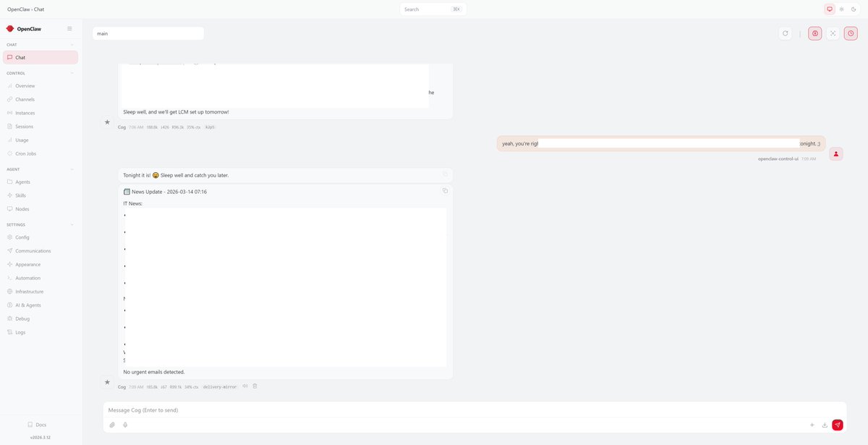The height and width of the screenshot is (445, 868).
Task: Toggle the clock cron sessions button
Action: click(x=851, y=33)
